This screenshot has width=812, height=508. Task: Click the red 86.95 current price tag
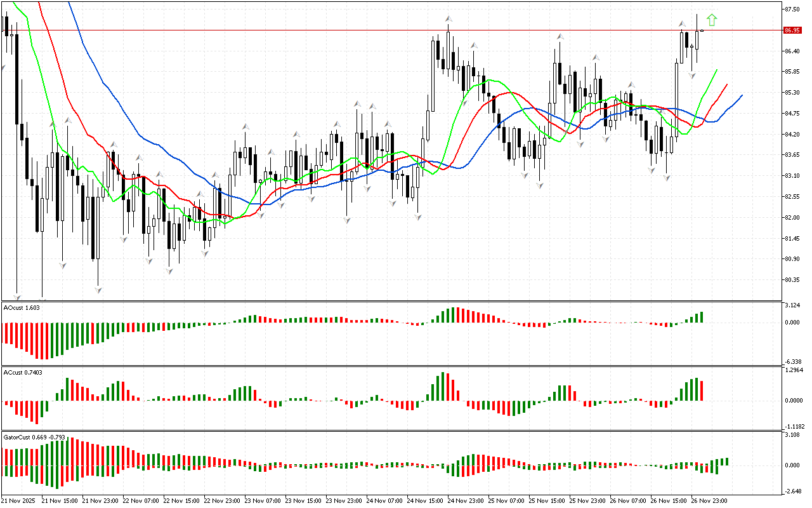791,30
